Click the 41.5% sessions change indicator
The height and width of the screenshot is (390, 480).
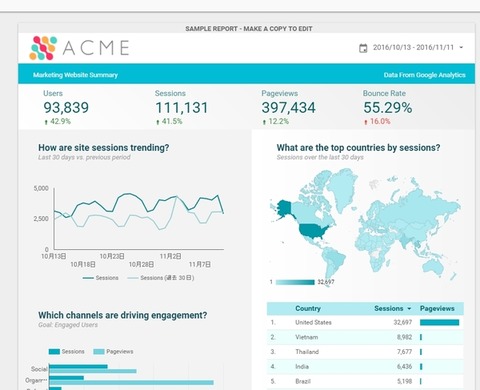click(x=169, y=121)
